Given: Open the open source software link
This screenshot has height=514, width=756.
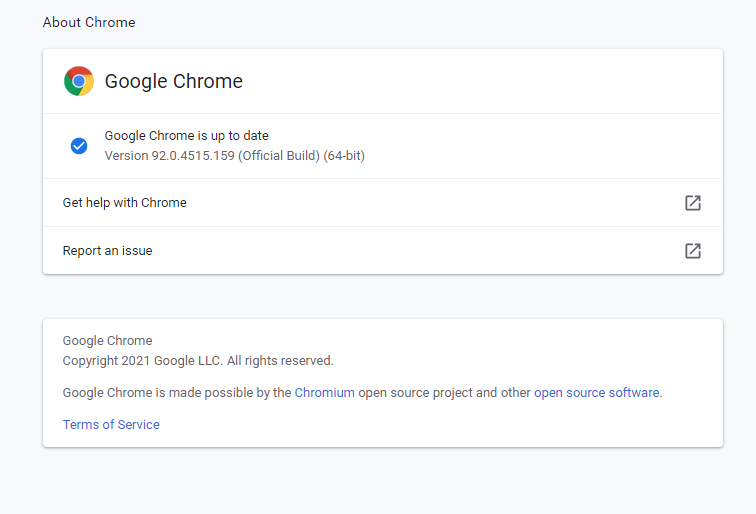Looking at the screenshot, I should pyautogui.click(x=596, y=392).
